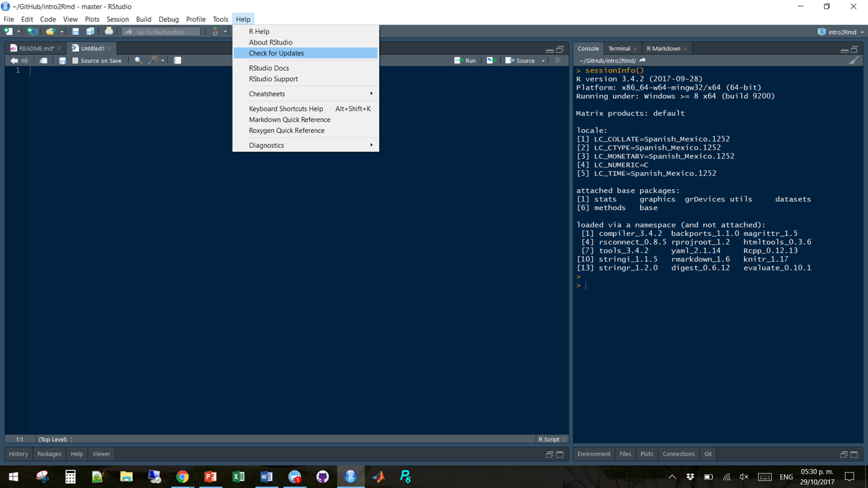
Task: Expand the Diagnostics submenu
Action: pyautogui.click(x=305, y=145)
